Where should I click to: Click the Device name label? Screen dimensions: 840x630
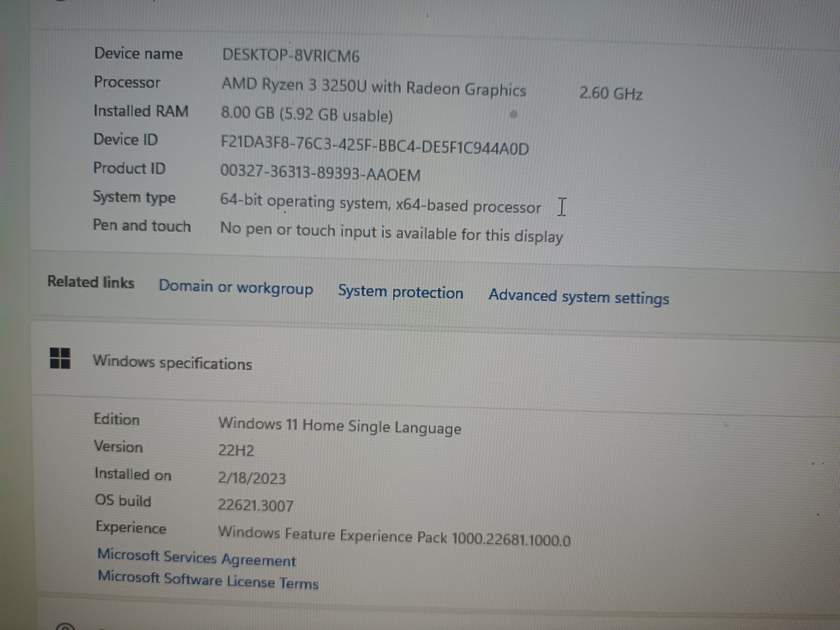coord(138,53)
